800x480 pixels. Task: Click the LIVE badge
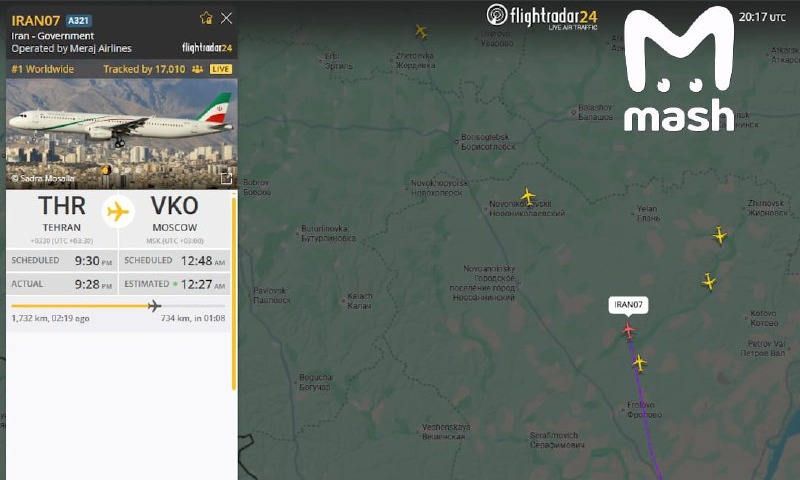[220, 69]
